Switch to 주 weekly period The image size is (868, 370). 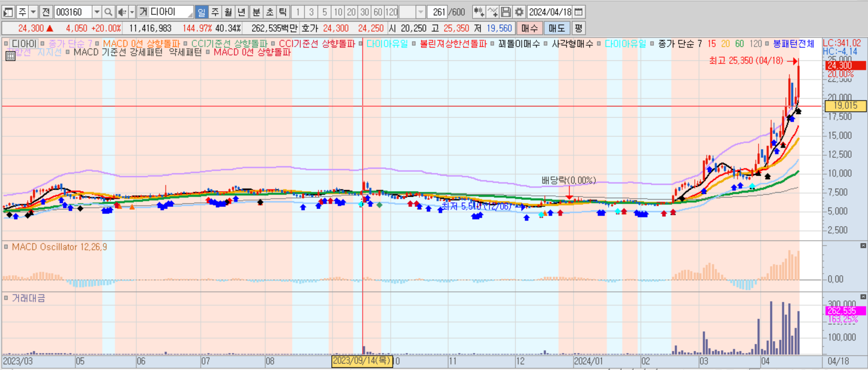pyautogui.click(x=215, y=12)
